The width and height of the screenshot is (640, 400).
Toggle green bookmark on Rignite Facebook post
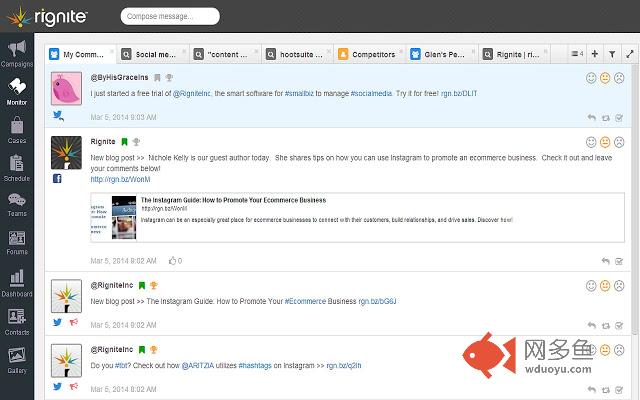[124, 142]
